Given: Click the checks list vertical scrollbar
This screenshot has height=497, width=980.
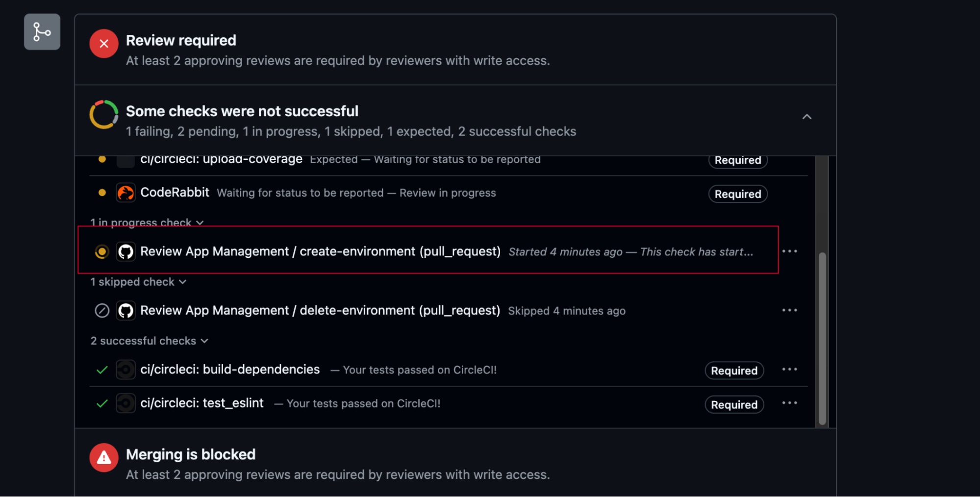Looking at the screenshot, I should [x=822, y=338].
